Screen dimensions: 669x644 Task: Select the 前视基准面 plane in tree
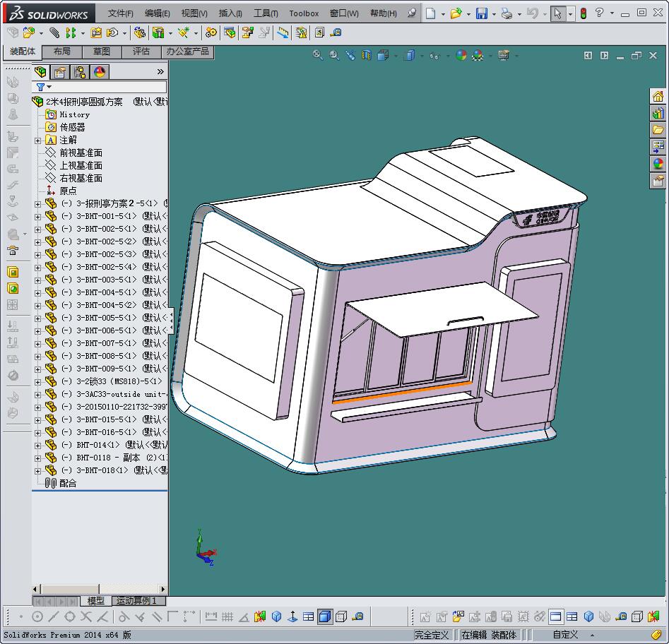click(81, 153)
